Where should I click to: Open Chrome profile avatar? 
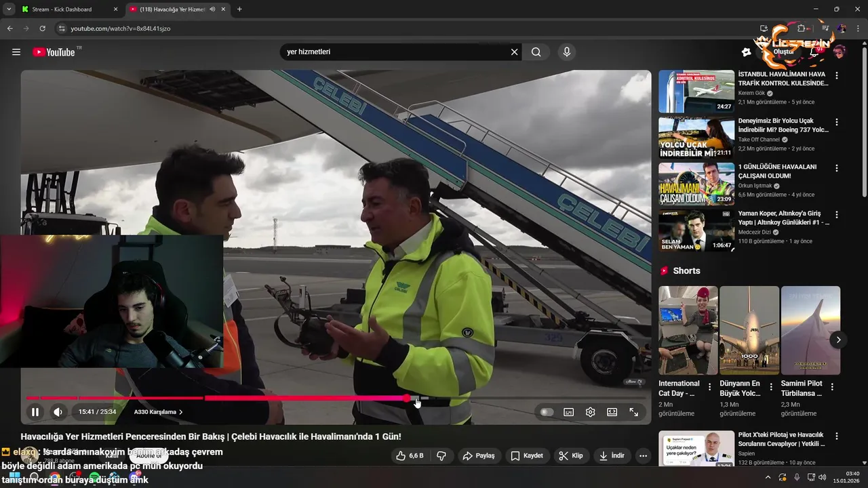point(842,28)
